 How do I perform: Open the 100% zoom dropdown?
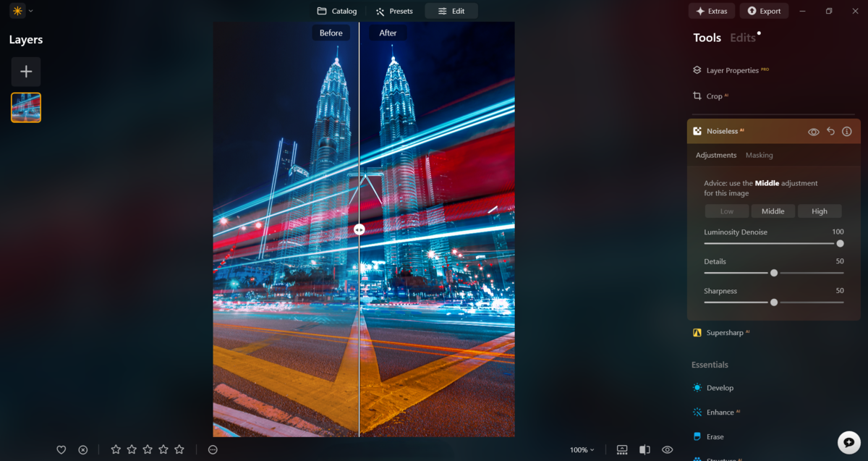(581, 449)
